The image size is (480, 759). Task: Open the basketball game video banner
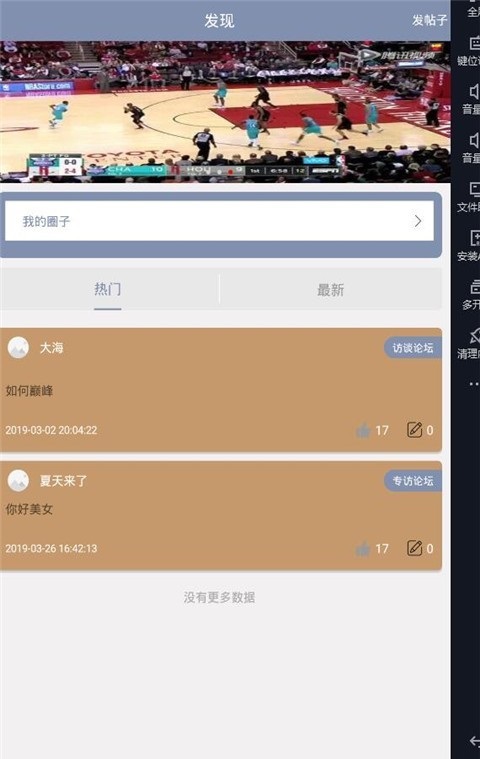pos(225,112)
